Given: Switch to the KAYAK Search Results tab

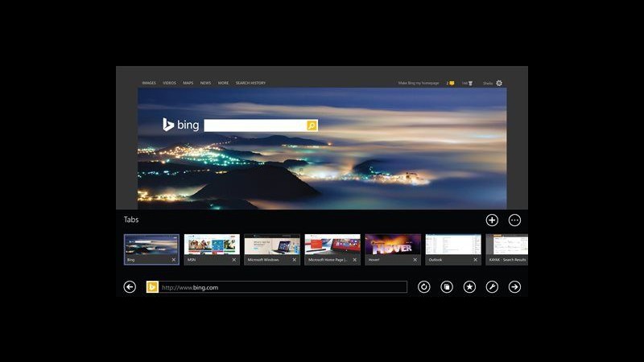Looking at the screenshot, I should tap(507, 249).
